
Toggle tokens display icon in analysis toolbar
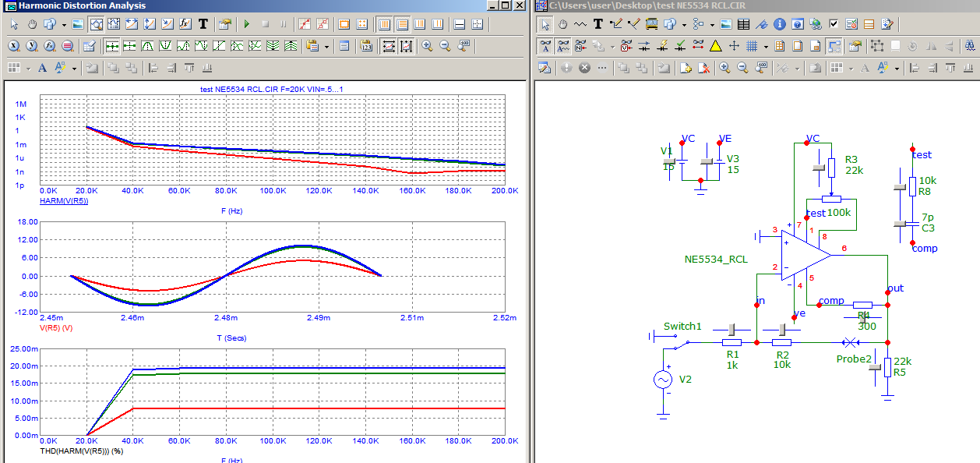pyautogui.click(x=323, y=24)
